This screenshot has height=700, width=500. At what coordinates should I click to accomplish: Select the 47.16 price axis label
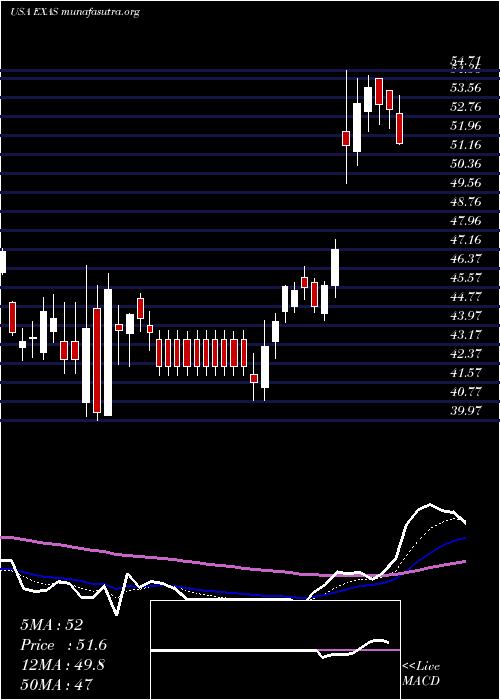(x=466, y=239)
